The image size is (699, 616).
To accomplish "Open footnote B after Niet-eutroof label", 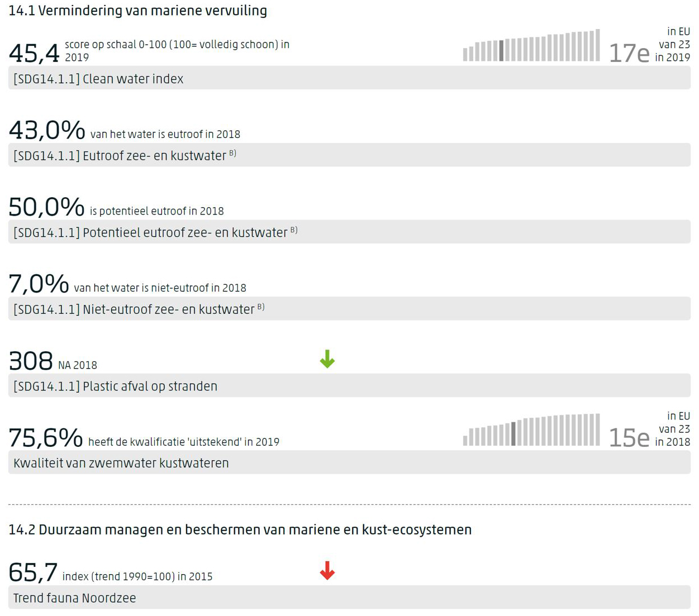I will click(x=261, y=307).
